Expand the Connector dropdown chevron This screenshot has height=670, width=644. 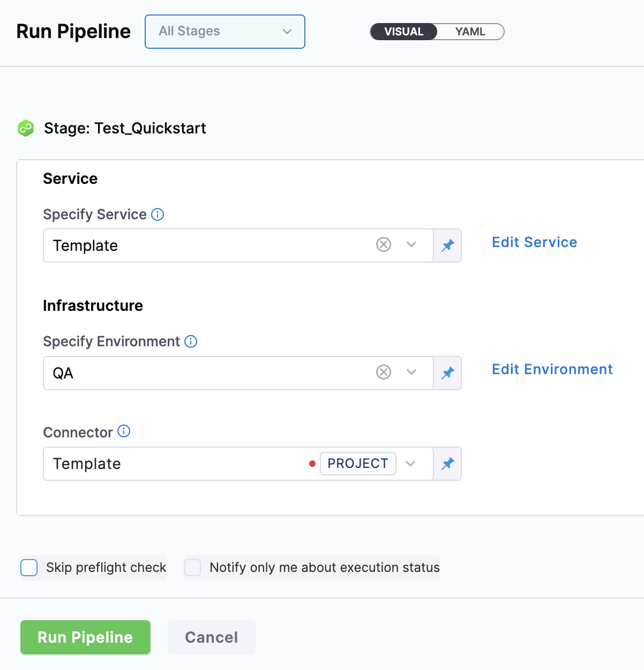410,464
